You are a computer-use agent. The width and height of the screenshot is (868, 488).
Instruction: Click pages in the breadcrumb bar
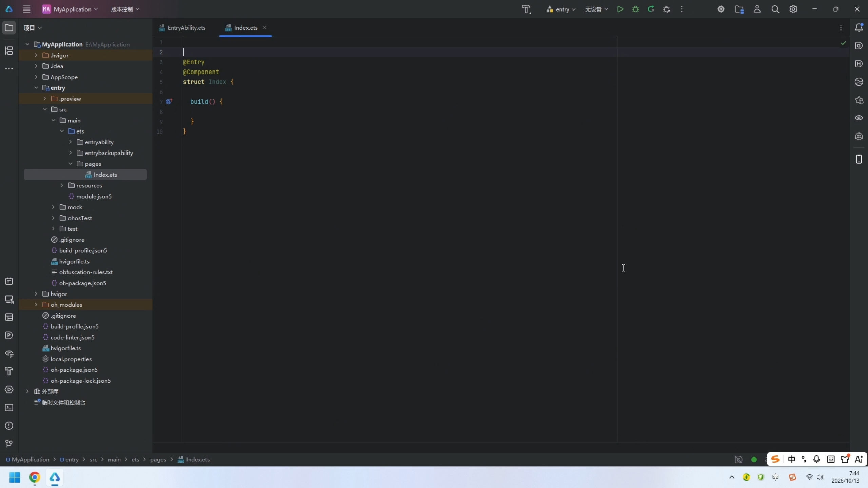click(158, 459)
